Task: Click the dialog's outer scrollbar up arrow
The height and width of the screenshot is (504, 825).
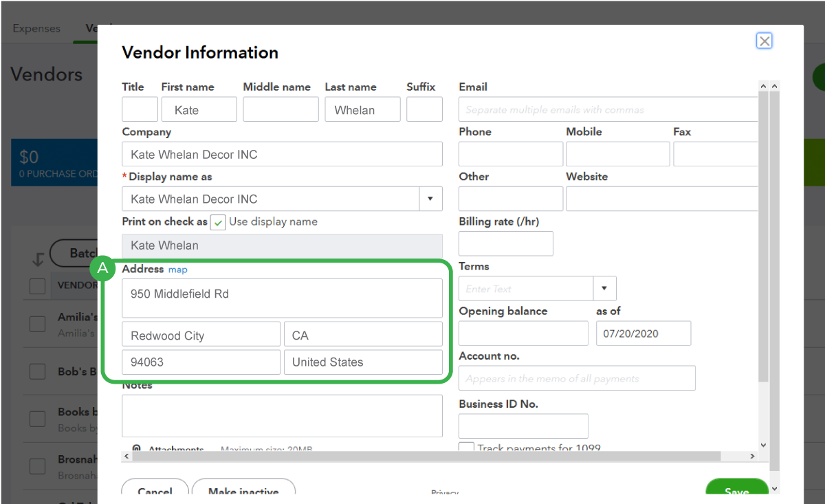Action: tap(775, 86)
